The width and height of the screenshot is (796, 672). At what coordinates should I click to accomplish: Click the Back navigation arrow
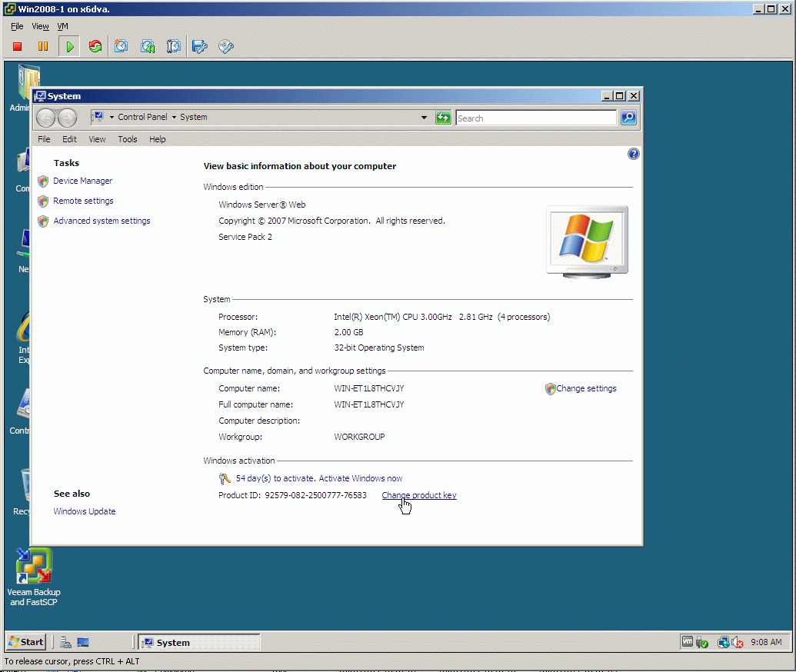click(45, 118)
